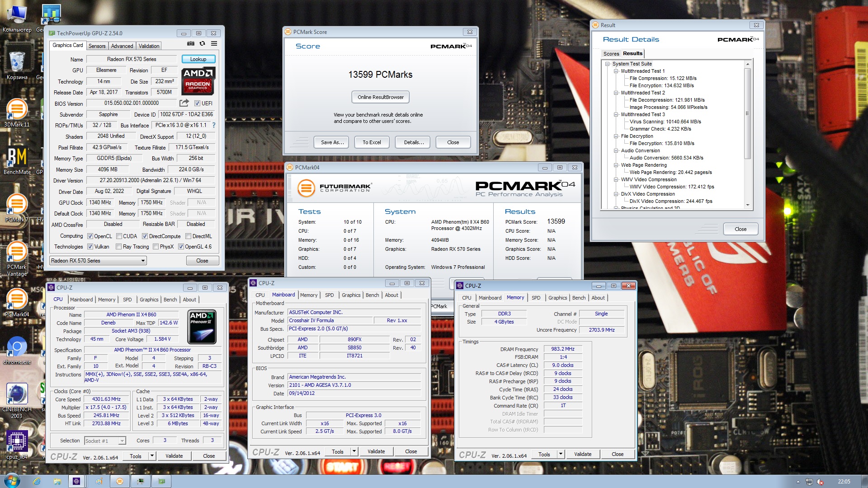The width and height of the screenshot is (868, 488).
Task: Open the GPU-Z Validation tab
Action: pos(149,46)
